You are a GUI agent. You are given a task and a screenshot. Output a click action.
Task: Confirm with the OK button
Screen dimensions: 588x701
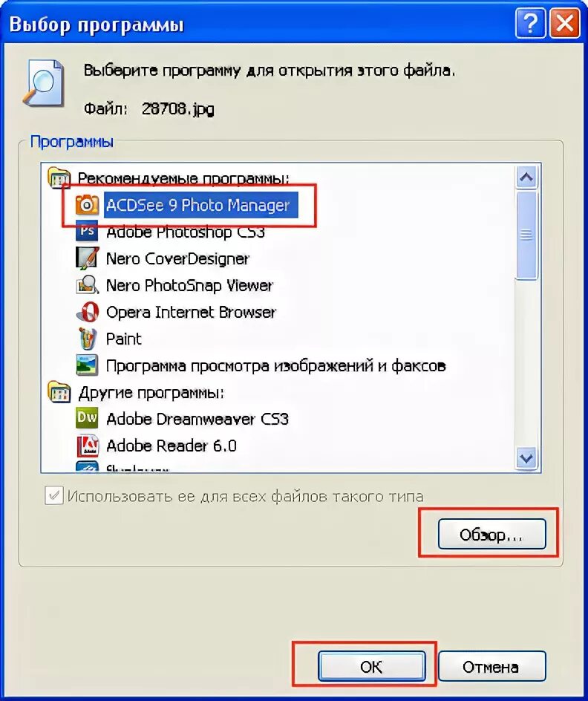(x=372, y=666)
